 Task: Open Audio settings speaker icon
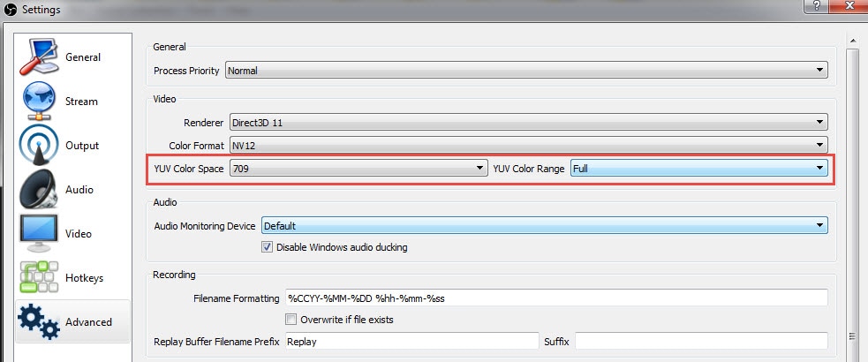pos(39,190)
